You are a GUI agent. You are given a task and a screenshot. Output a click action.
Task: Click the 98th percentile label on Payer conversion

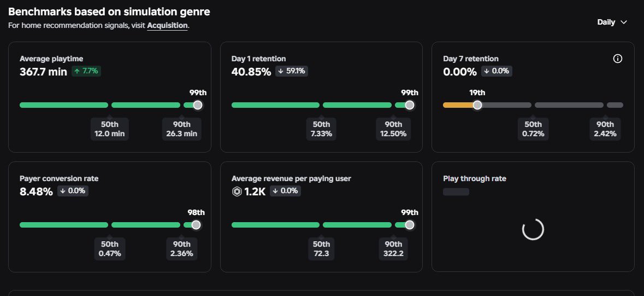pos(196,212)
